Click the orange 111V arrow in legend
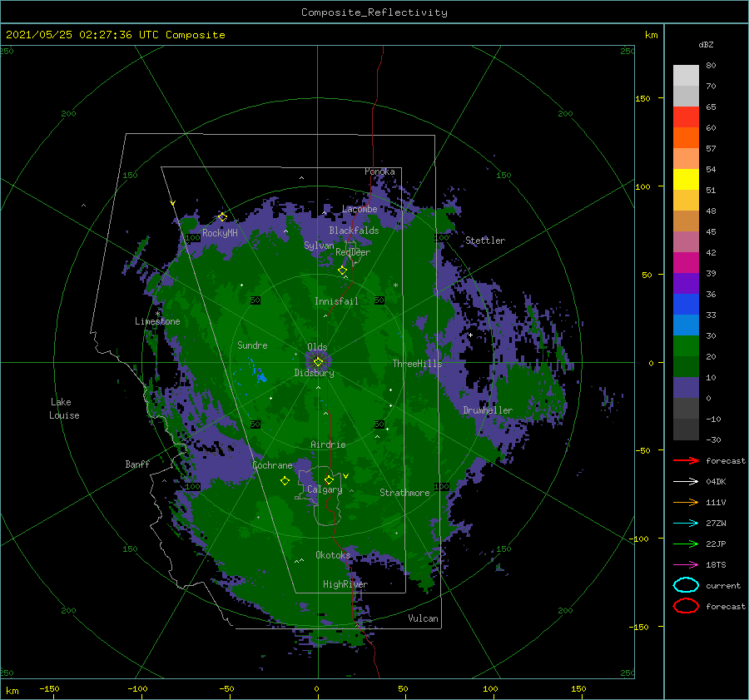The height and width of the screenshot is (700, 749). tap(686, 502)
